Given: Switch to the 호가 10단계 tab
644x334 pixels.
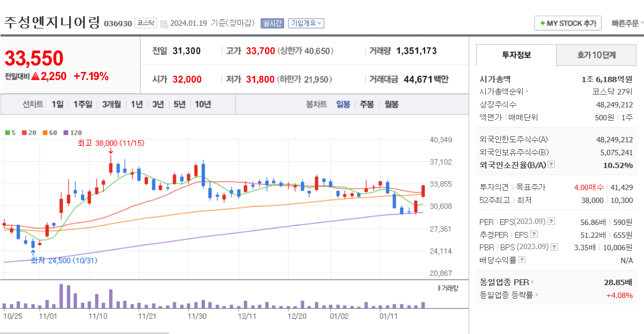Looking at the screenshot, I should coord(596,55).
